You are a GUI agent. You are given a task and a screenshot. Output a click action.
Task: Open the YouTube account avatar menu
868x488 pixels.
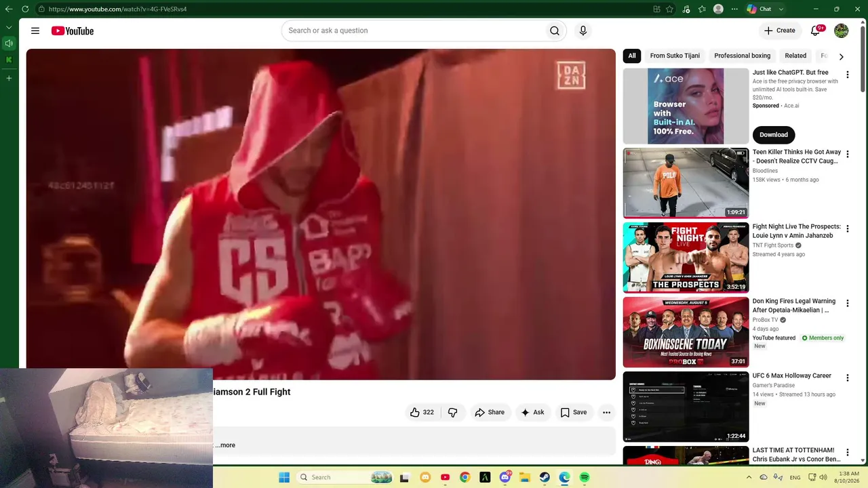(x=841, y=30)
